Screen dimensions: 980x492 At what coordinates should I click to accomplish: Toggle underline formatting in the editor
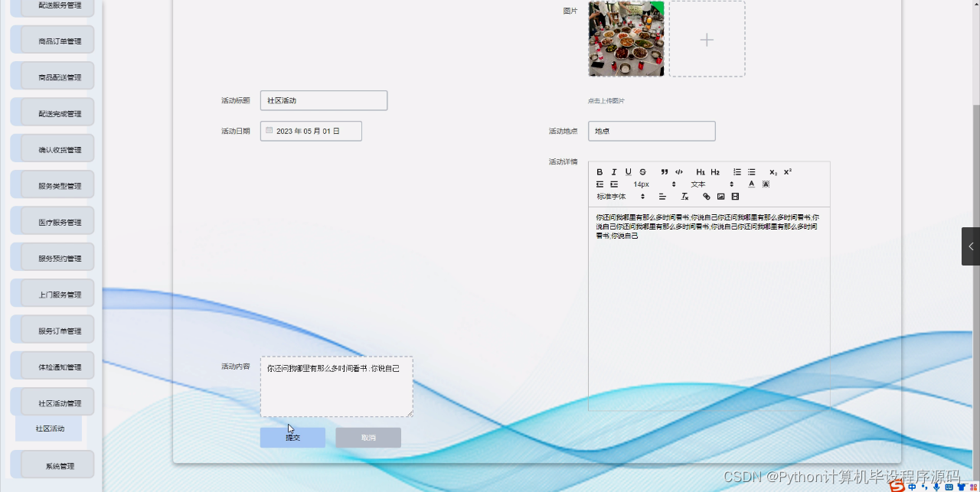point(629,171)
